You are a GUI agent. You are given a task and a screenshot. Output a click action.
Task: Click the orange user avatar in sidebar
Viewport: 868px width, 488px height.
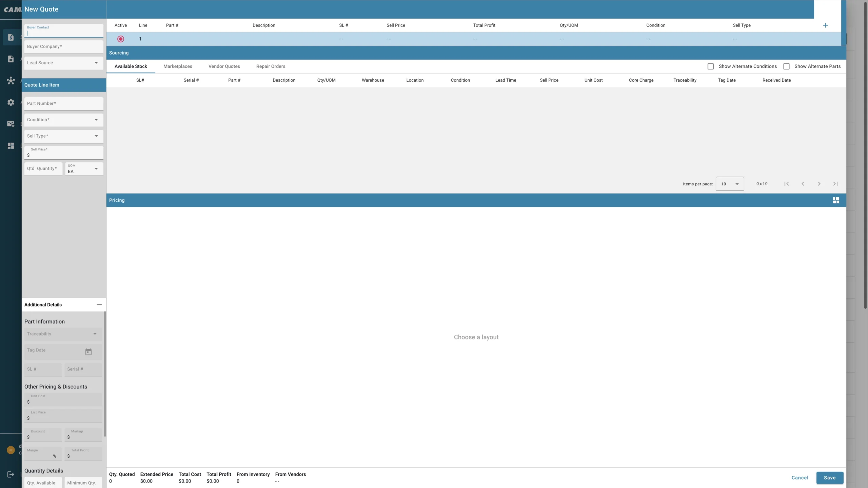(x=11, y=450)
